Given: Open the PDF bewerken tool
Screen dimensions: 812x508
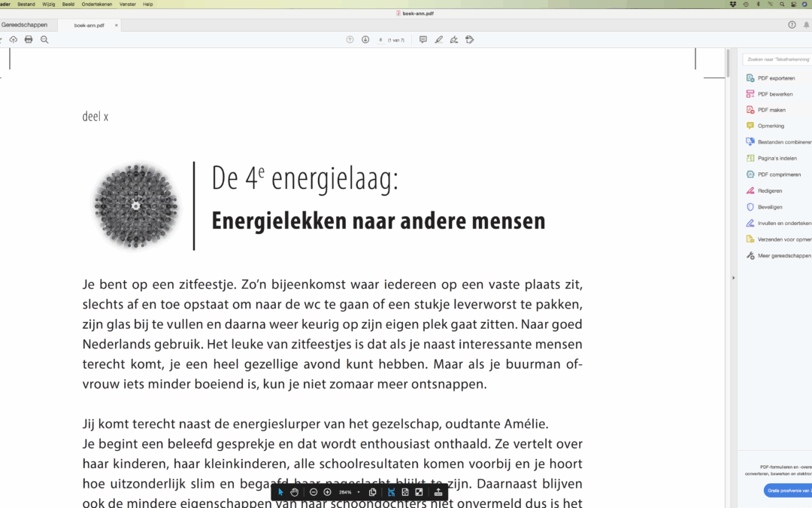Looking at the screenshot, I should click(x=776, y=94).
